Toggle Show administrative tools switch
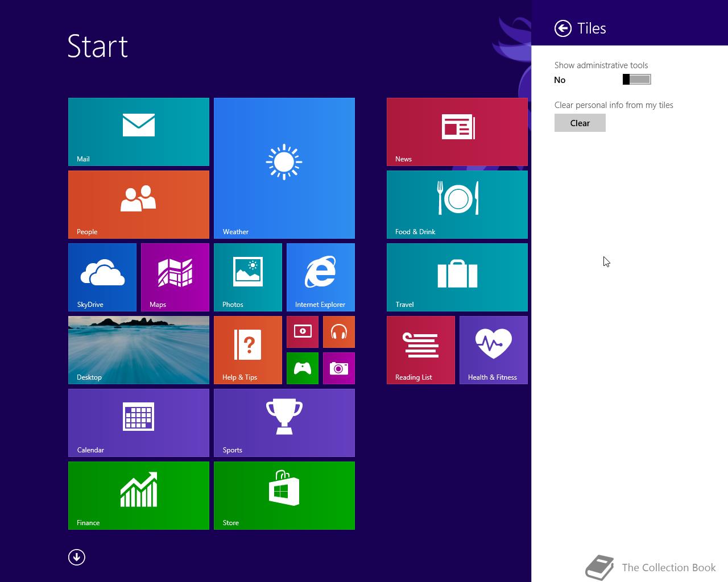This screenshot has width=728, height=582. pos(637,80)
